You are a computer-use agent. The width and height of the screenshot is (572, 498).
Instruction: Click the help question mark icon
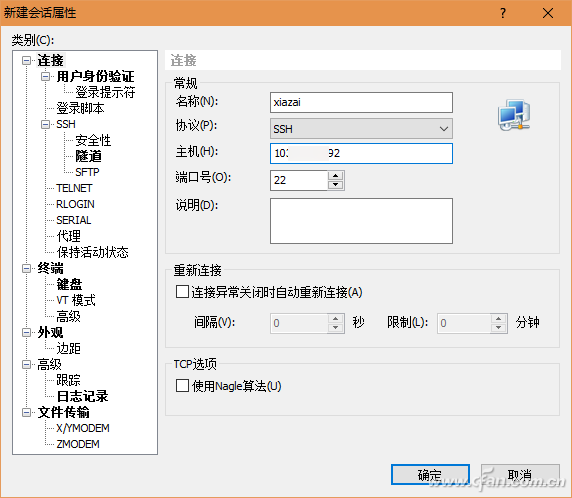tap(503, 13)
